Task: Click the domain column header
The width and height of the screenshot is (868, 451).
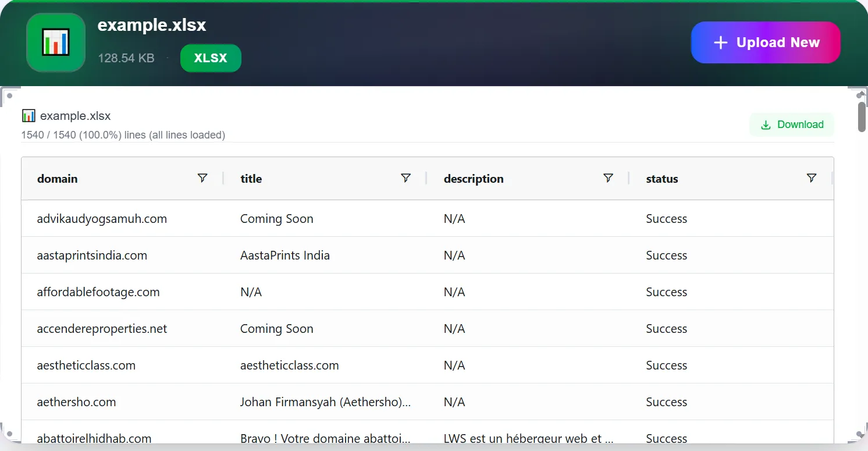Action: [58, 179]
